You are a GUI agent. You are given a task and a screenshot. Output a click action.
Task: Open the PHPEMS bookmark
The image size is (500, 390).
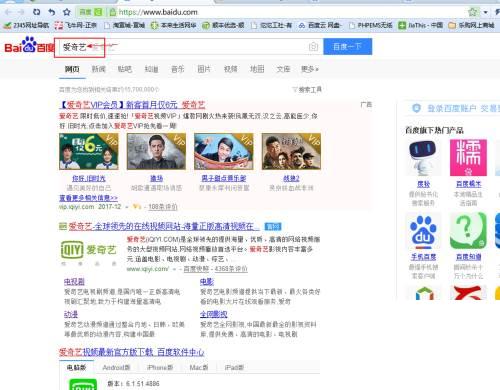(371, 25)
